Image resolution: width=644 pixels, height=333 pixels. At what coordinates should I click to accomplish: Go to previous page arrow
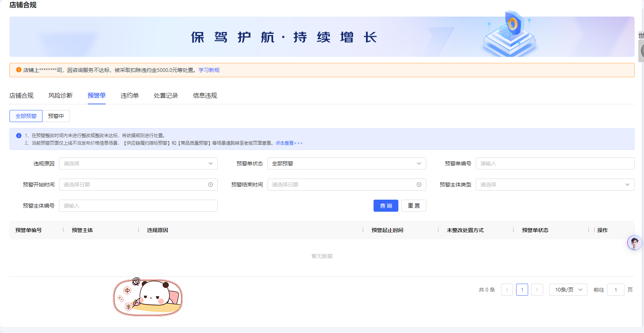coord(507,290)
